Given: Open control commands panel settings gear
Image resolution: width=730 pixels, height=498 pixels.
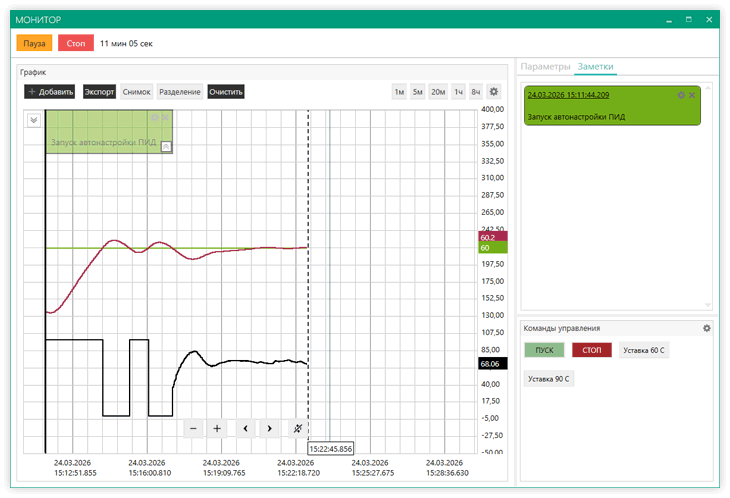Looking at the screenshot, I should [x=707, y=328].
